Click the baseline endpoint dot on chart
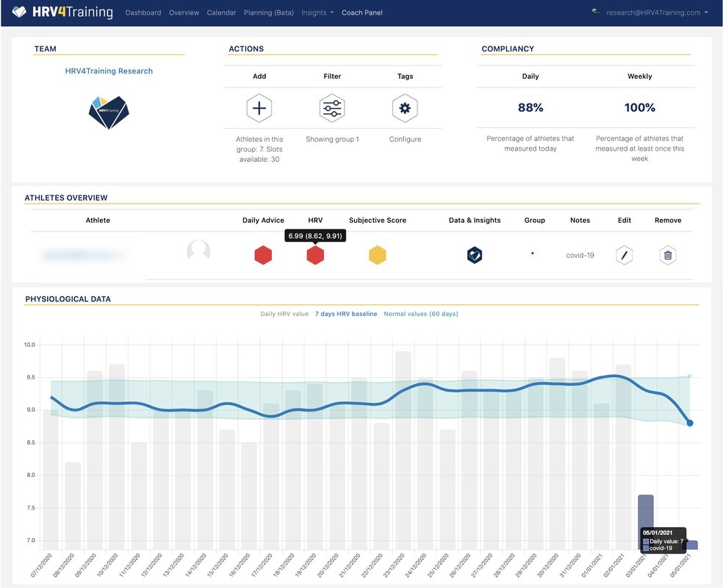723x588 pixels. (x=690, y=423)
